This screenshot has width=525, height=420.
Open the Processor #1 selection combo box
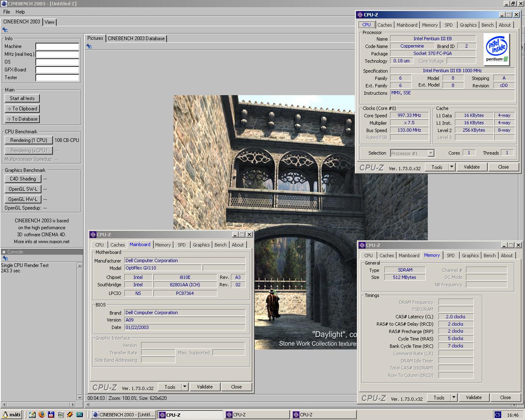click(x=412, y=153)
